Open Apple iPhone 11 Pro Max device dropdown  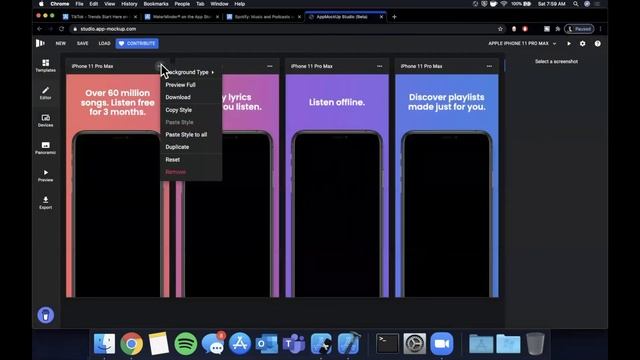(x=522, y=43)
